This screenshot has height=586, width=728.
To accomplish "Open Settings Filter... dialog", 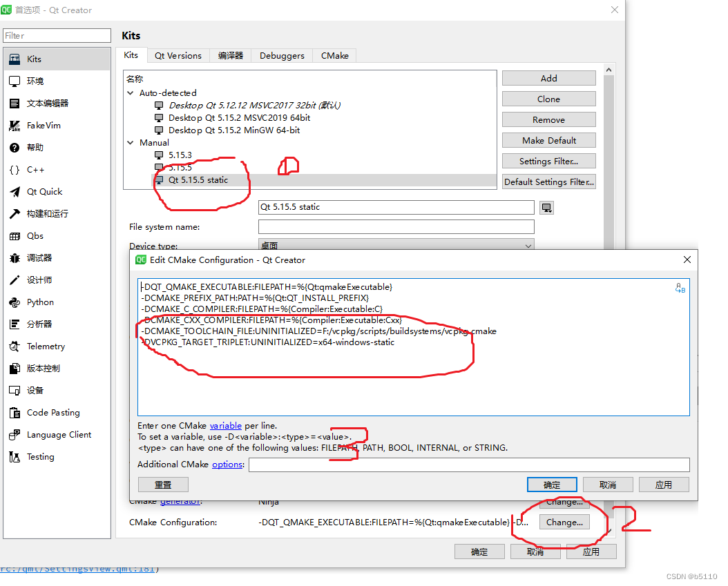I will 549,161.
